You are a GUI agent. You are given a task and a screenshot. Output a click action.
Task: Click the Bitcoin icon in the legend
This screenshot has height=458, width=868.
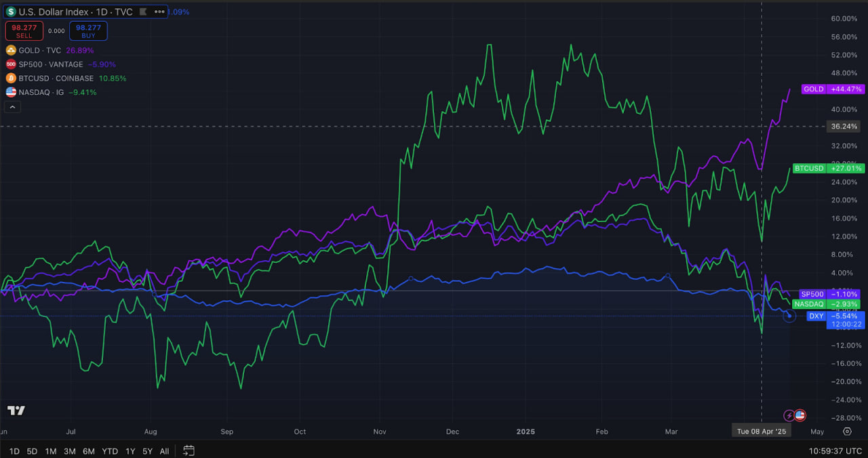(x=11, y=78)
